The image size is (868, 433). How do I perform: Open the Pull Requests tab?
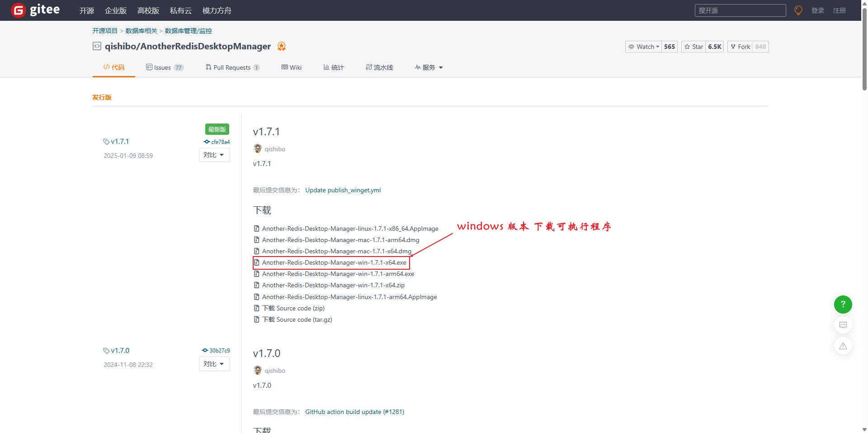click(x=232, y=67)
